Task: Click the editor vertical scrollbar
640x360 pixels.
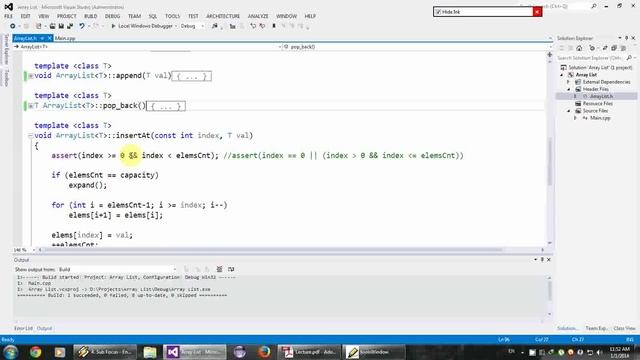Action: pyautogui.click(x=550, y=161)
